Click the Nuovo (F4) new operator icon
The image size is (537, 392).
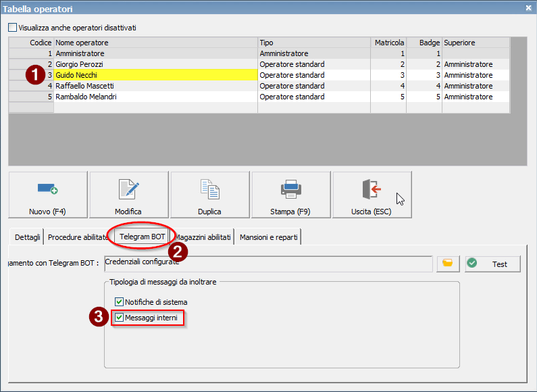pos(47,189)
